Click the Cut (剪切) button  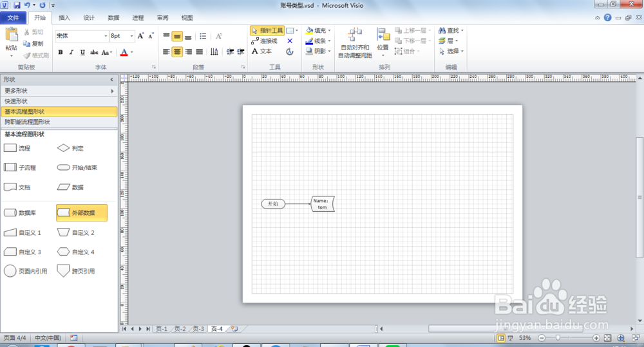click(x=33, y=32)
